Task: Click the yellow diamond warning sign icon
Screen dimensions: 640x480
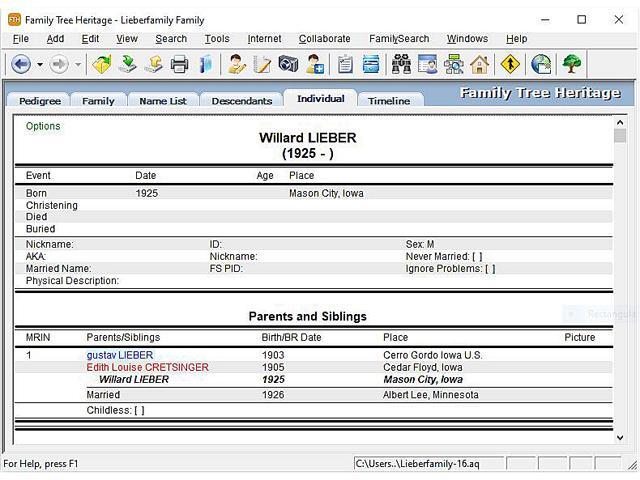Action: click(x=511, y=64)
